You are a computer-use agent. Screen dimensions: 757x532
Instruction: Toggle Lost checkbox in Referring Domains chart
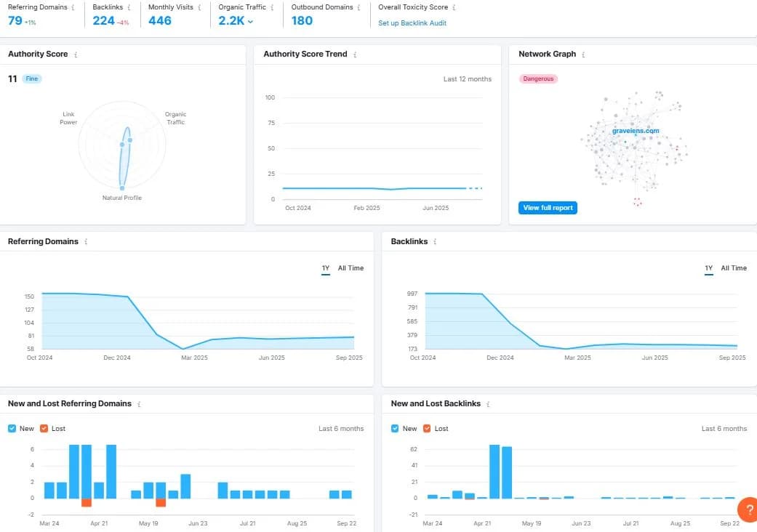44,428
